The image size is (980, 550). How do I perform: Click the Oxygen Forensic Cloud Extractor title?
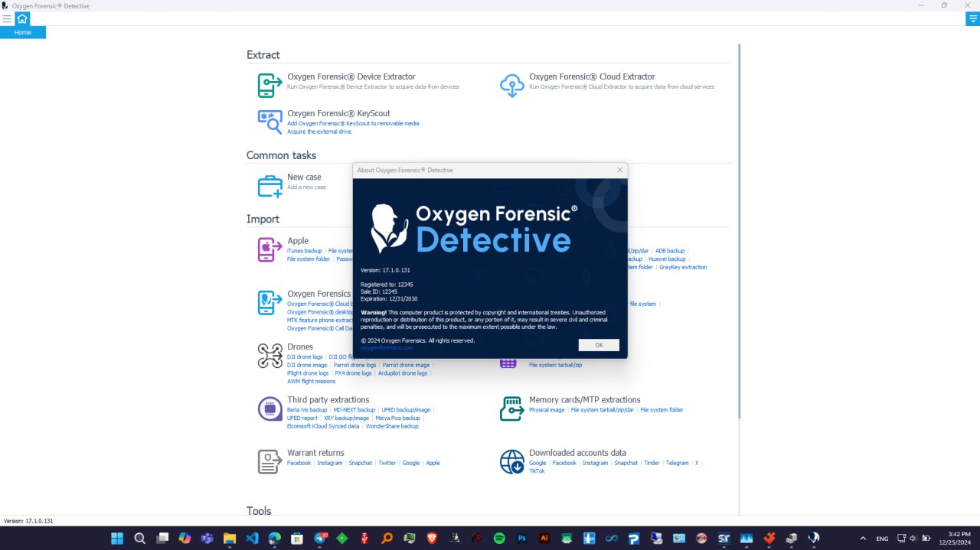pyautogui.click(x=593, y=76)
